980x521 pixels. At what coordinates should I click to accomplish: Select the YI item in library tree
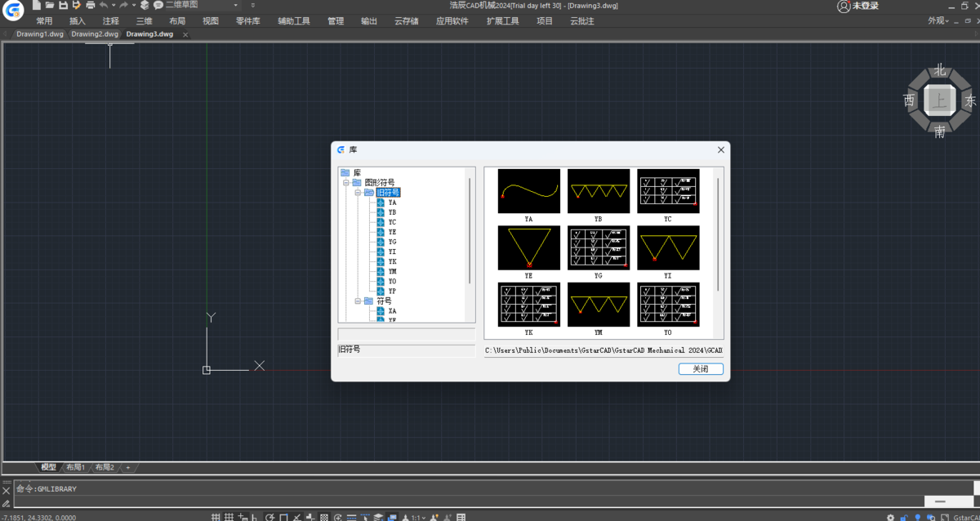[x=386, y=252]
